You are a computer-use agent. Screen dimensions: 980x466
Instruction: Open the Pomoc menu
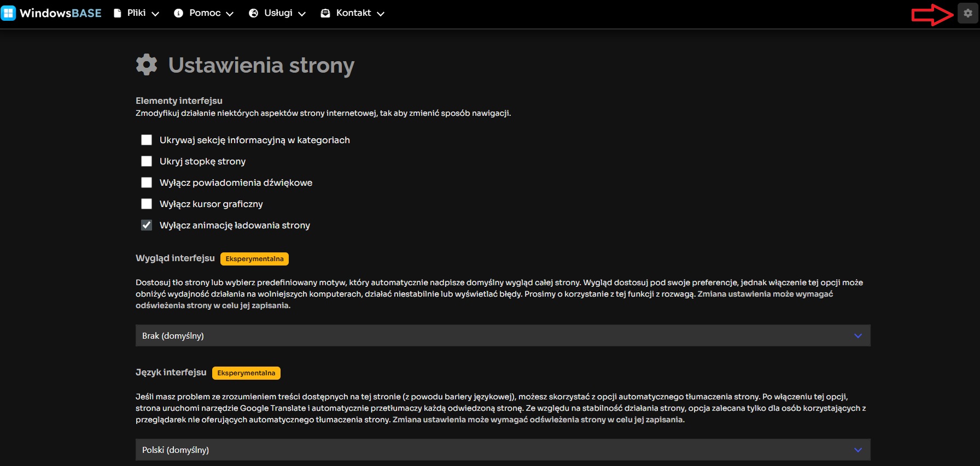click(x=205, y=13)
